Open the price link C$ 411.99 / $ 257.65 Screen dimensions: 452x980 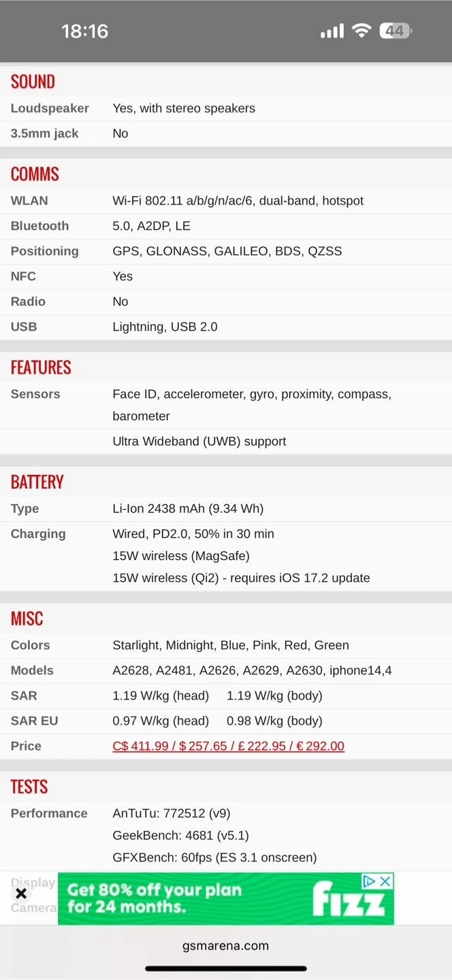tap(228, 746)
